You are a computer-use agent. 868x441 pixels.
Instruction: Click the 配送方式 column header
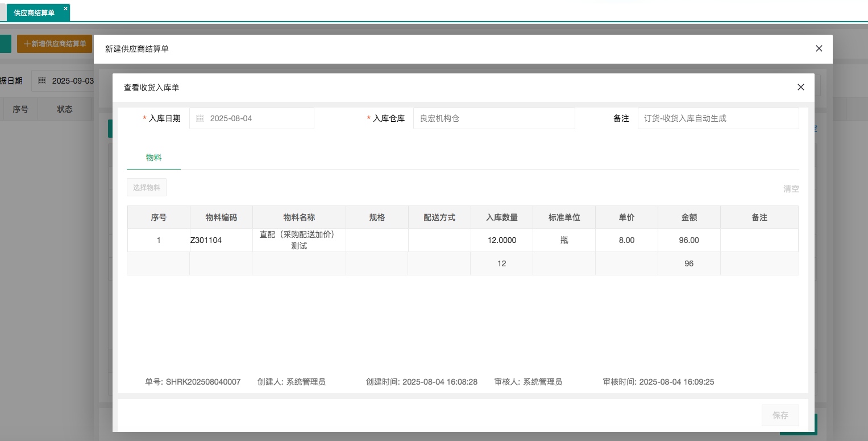439,217
